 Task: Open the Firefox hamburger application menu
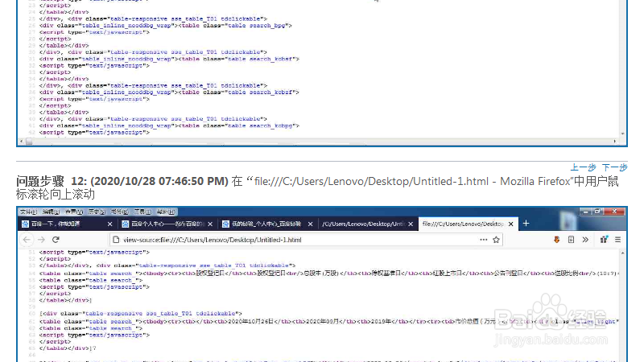617,239
